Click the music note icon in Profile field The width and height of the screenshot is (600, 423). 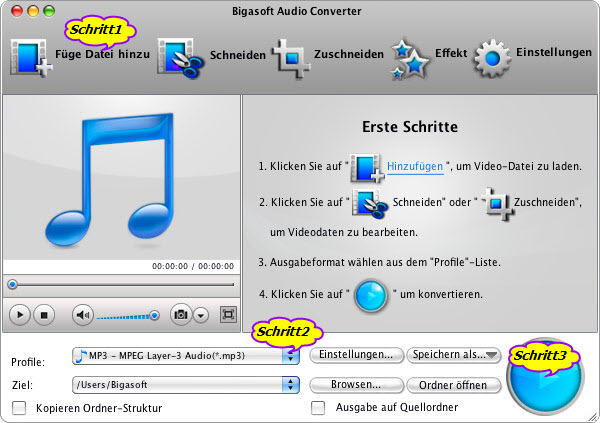81,356
